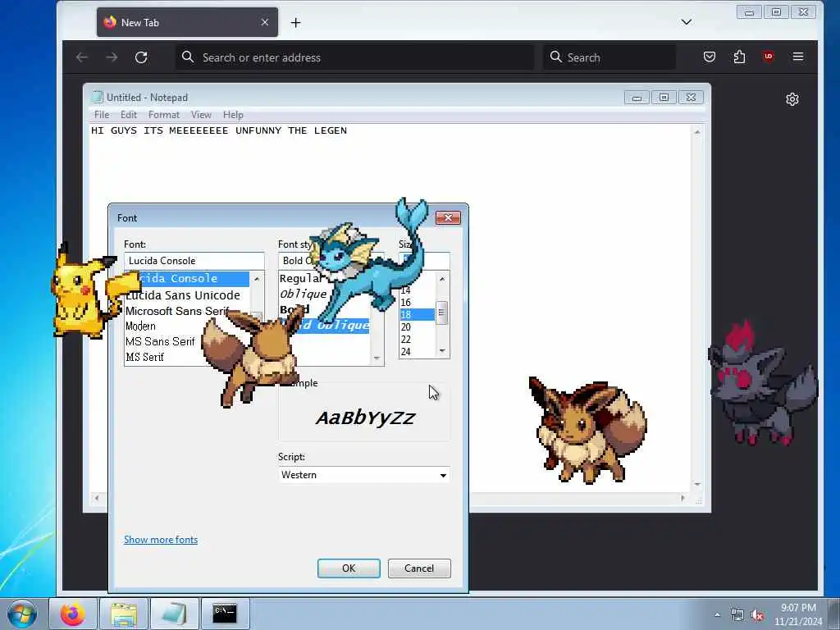Go back in Firefox navigation

tap(82, 57)
